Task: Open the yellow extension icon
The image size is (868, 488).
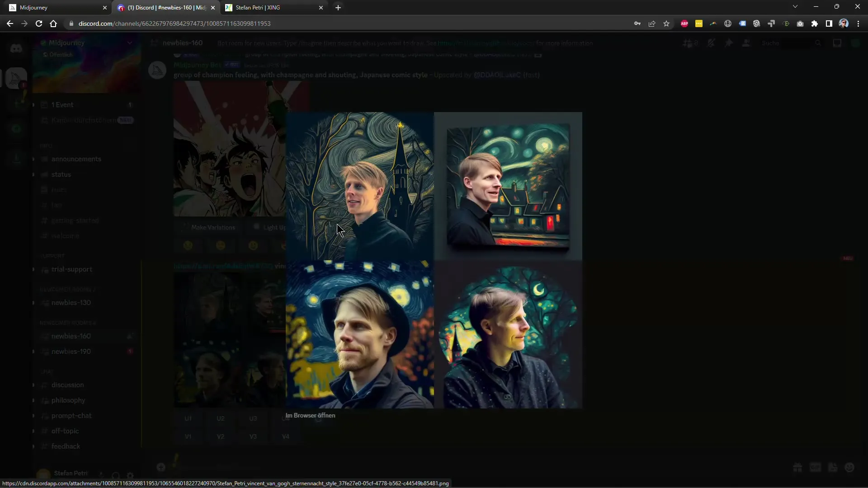Action: pos(699,23)
